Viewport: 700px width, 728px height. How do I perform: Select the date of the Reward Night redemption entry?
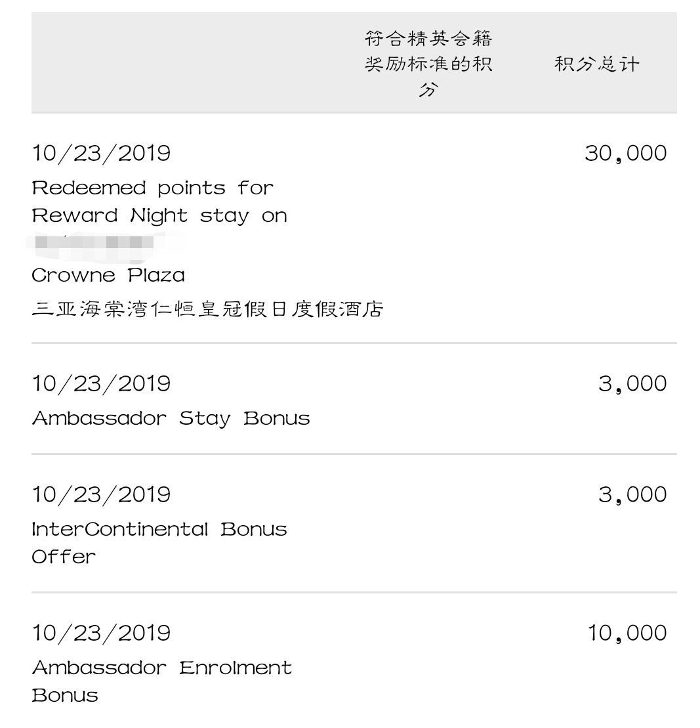point(101,154)
